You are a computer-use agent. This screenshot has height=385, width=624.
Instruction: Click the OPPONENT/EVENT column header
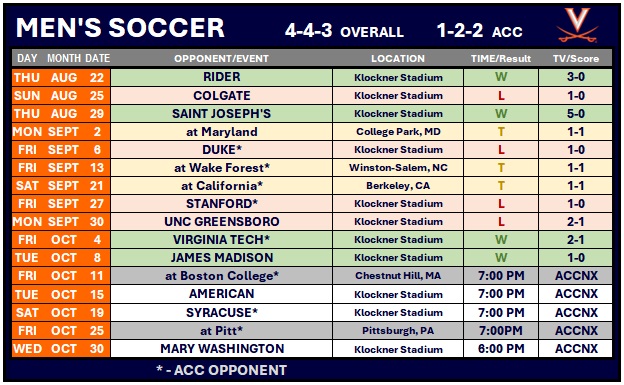tap(221, 59)
